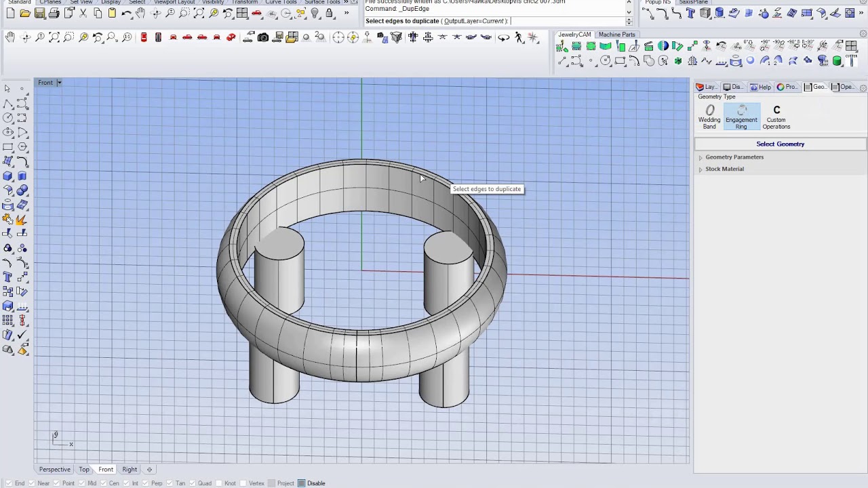Image resolution: width=868 pixels, height=488 pixels.
Task: Switch to the Perspective viewport tab
Action: [x=55, y=469]
